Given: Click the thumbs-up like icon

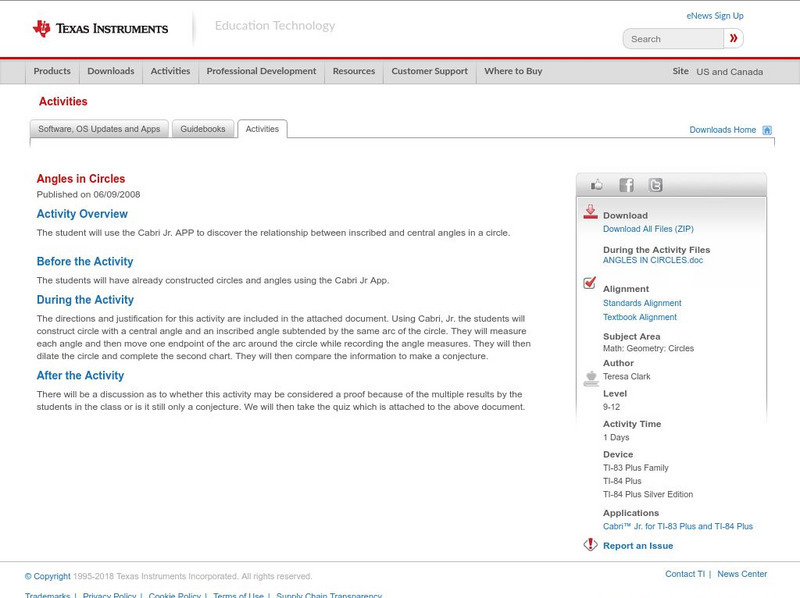Looking at the screenshot, I should click(x=597, y=185).
